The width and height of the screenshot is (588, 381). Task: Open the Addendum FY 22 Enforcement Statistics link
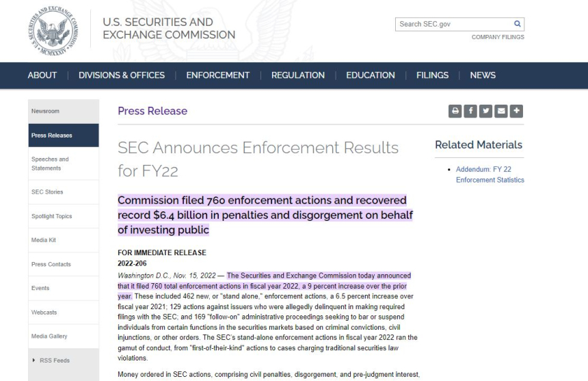[x=490, y=174]
